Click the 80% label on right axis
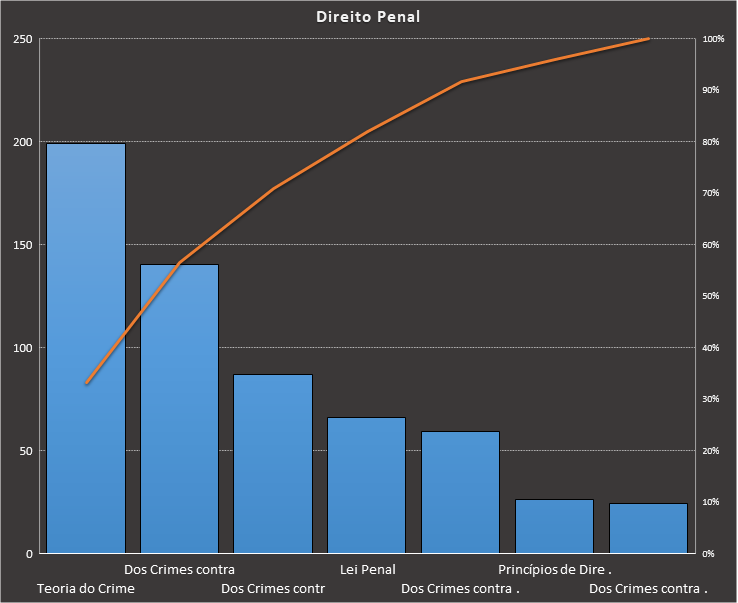Screen dimensions: 738x603 click(711, 142)
